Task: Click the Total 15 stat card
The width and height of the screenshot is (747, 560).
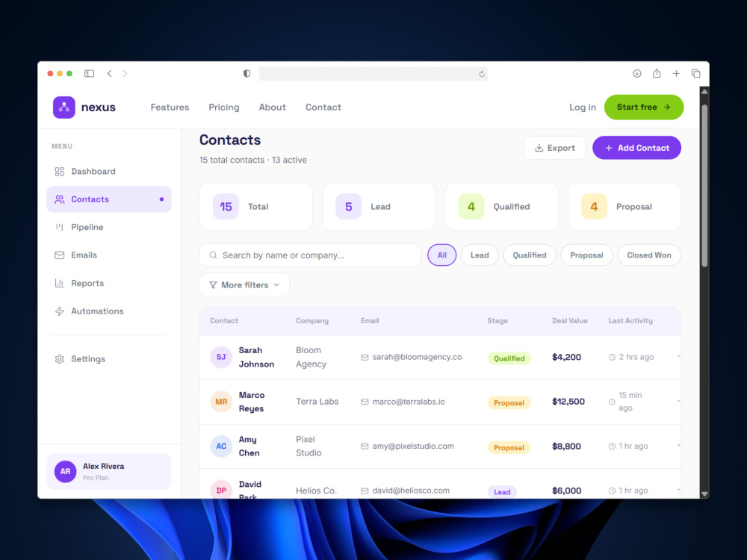Action: 256,207
